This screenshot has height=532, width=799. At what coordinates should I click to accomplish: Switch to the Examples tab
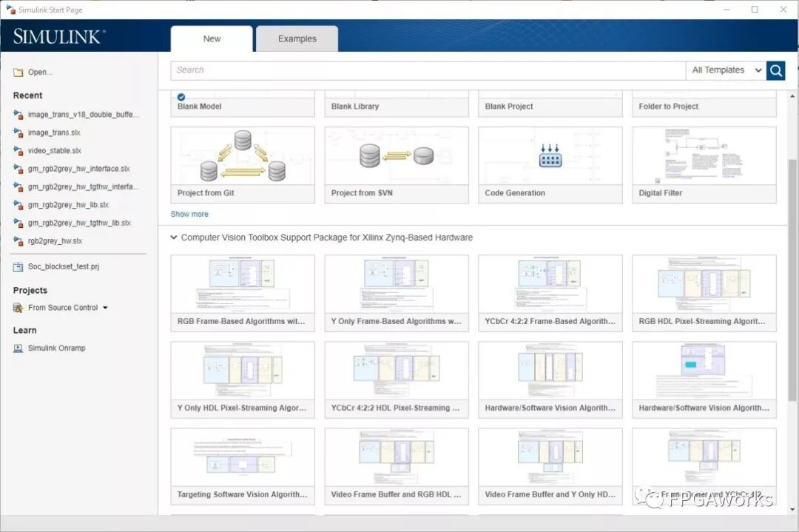pos(297,39)
